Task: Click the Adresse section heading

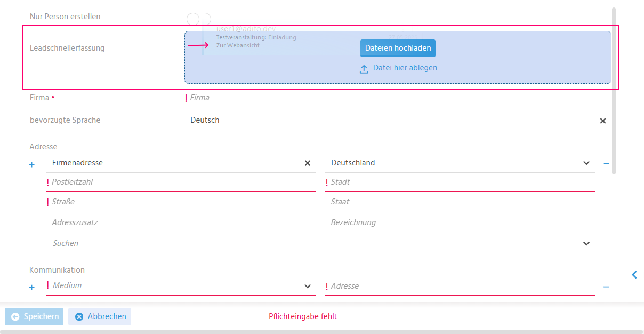Action: 43,147
